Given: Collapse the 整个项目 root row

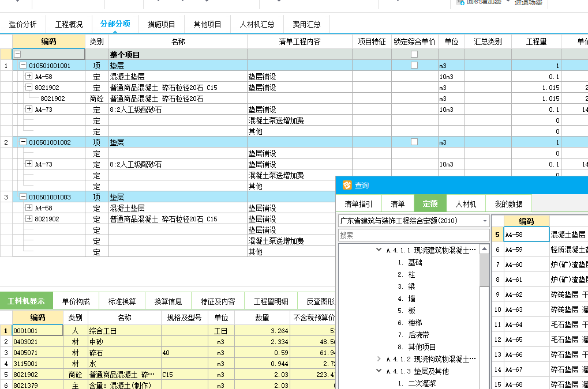Looking at the screenshot, I should (x=17, y=54).
